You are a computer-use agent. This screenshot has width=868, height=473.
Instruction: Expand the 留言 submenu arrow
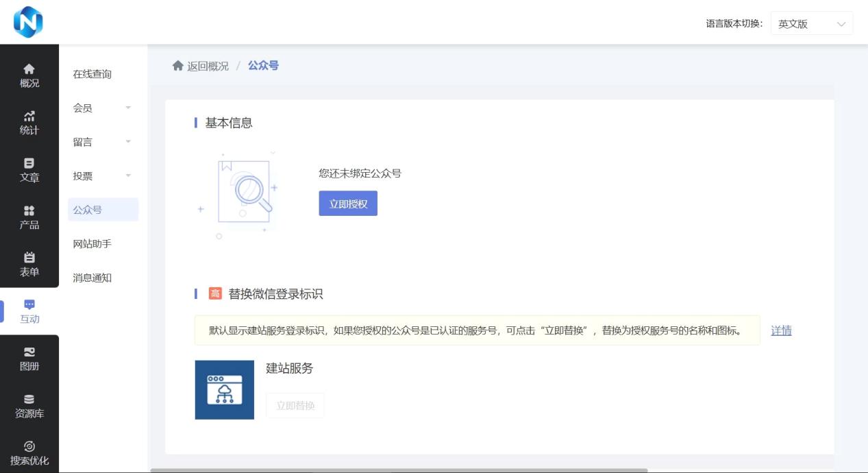(x=128, y=142)
